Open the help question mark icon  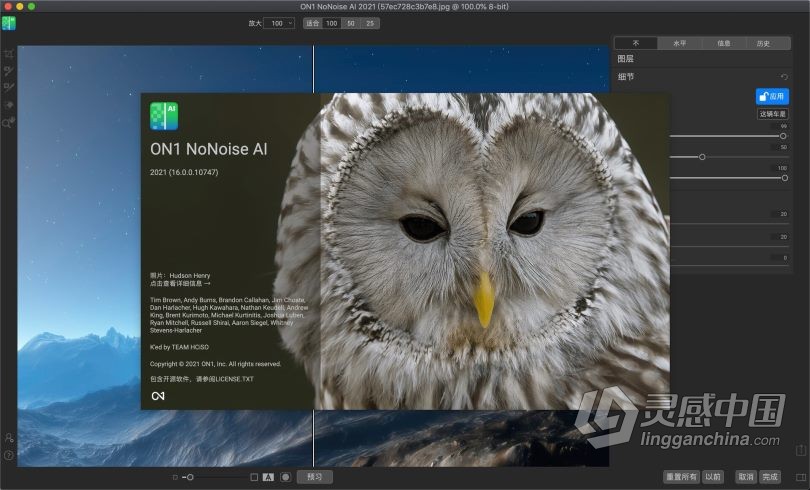[x=9, y=455]
